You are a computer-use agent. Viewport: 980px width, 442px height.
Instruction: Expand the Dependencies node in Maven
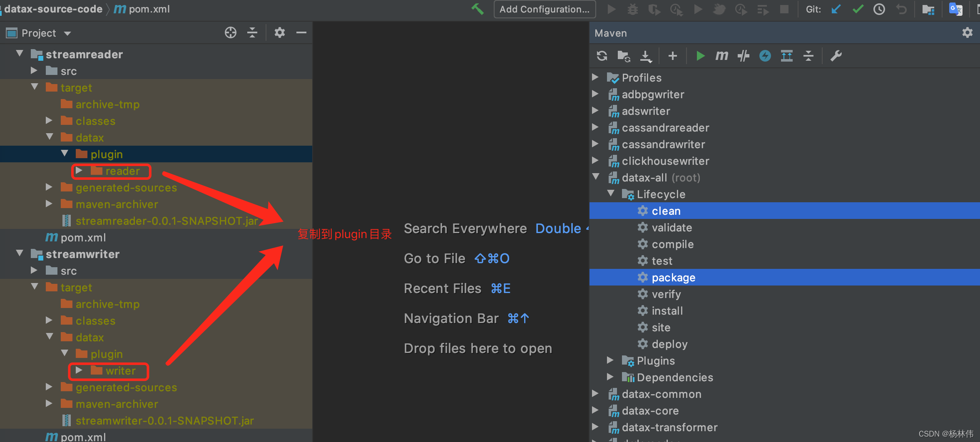610,377
